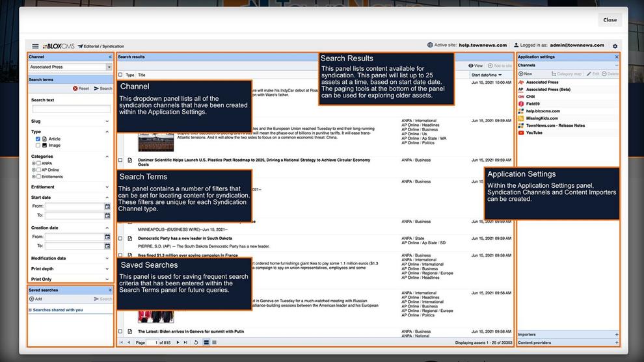Sort by Start date/time column
The width and height of the screenshot is (644, 362).
(487, 75)
